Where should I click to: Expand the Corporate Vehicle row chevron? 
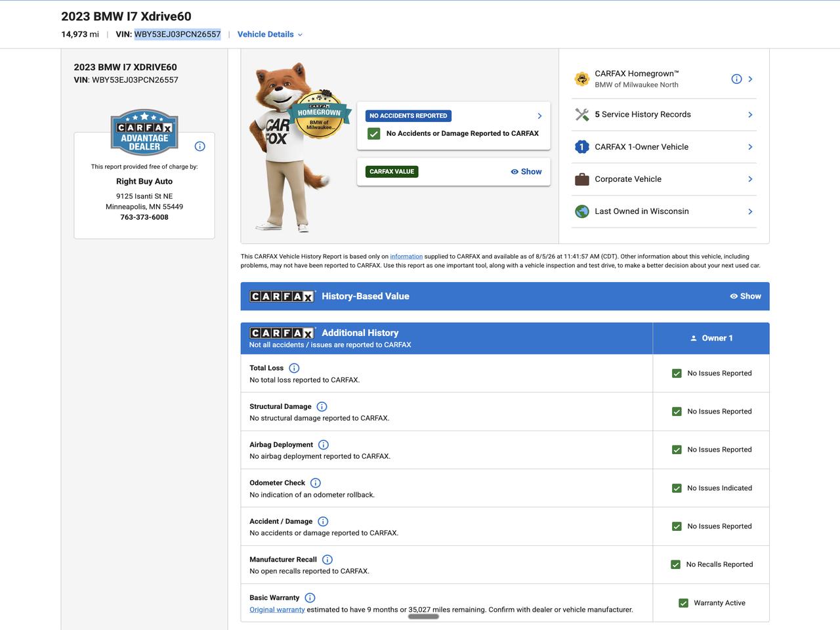click(750, 179)
